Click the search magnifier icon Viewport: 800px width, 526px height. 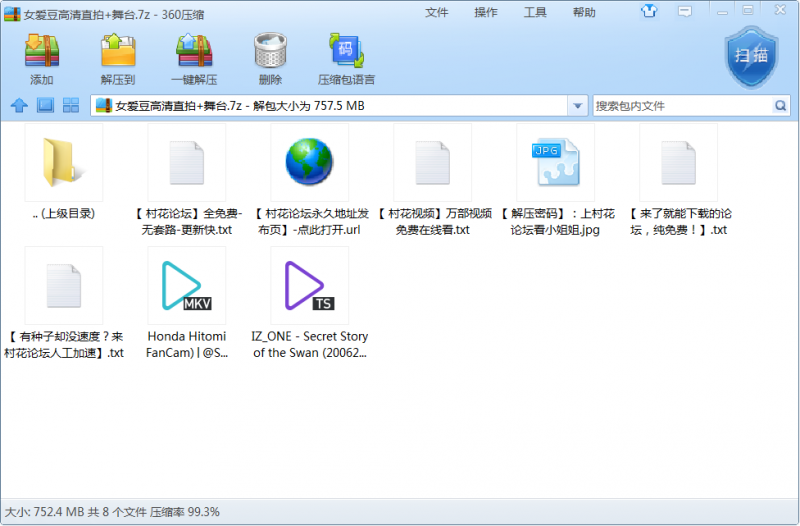coord(780,106)
